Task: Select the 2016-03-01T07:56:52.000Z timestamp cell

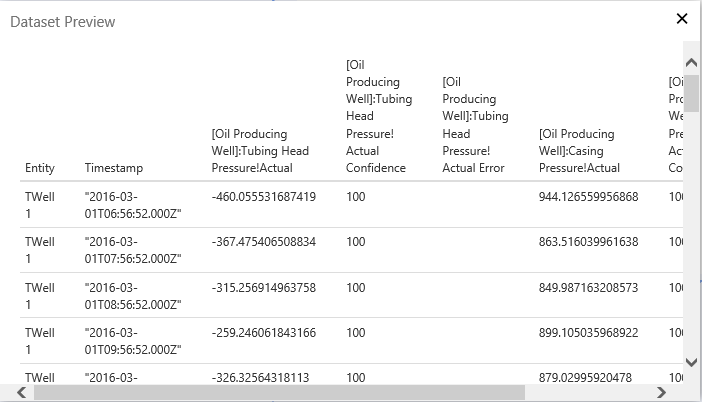Action: pyautogui.click(x=133, y=250)
